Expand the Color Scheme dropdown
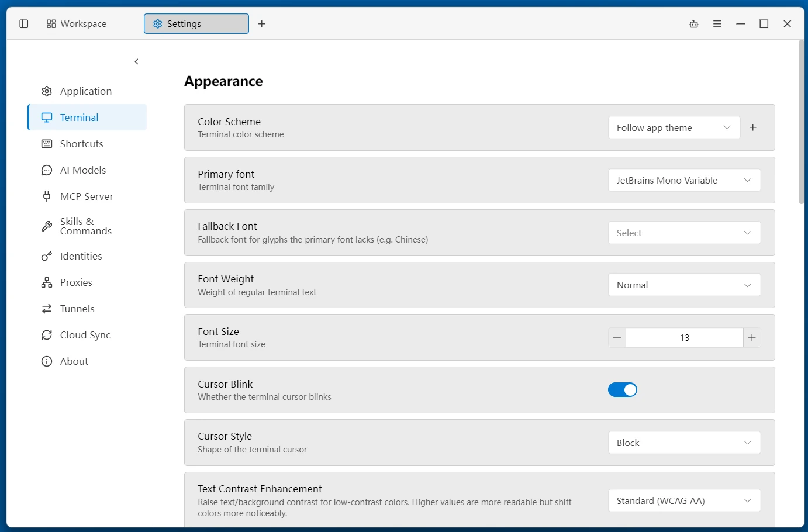The width and height of the screenshot is (808, 532). (x=674, y=127)
